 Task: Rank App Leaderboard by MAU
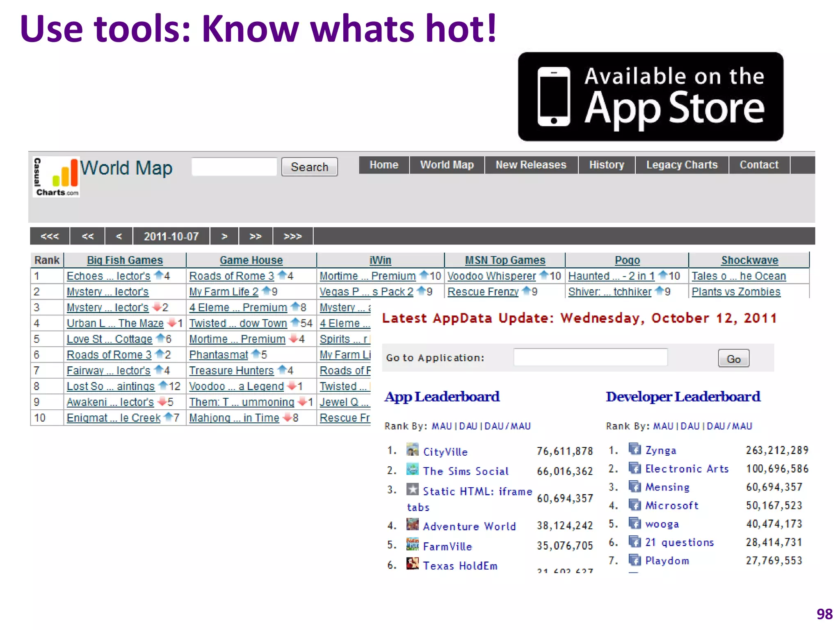pos(442,426)
